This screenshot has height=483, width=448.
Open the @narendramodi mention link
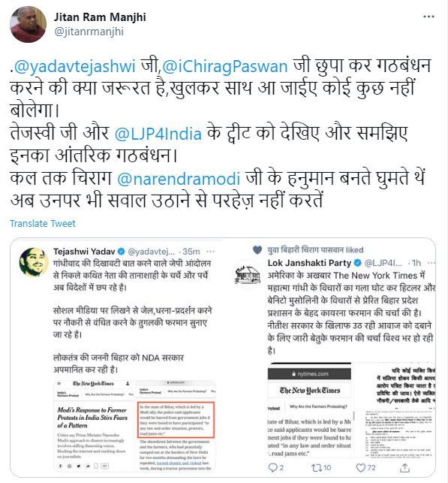click(179, 179)
